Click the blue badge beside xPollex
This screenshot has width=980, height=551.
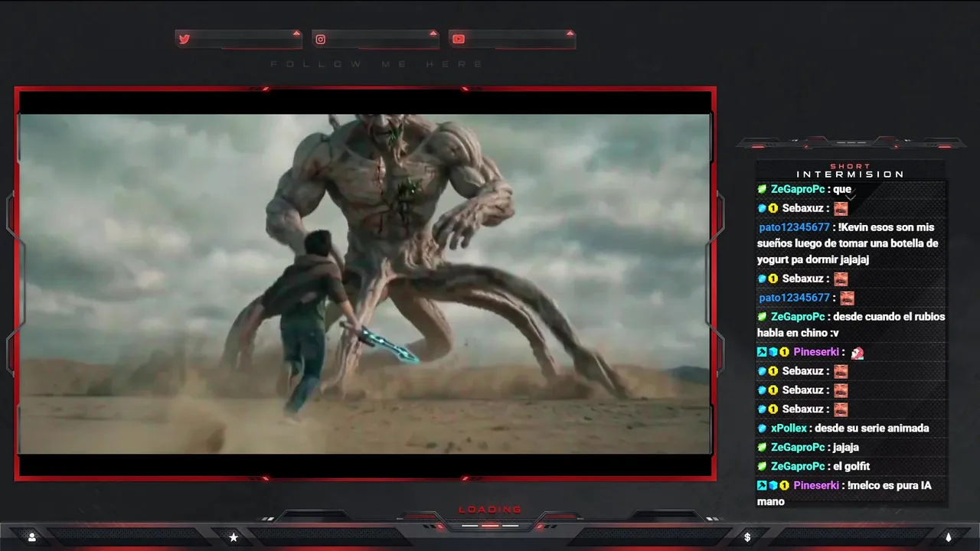tap(762, 429)
